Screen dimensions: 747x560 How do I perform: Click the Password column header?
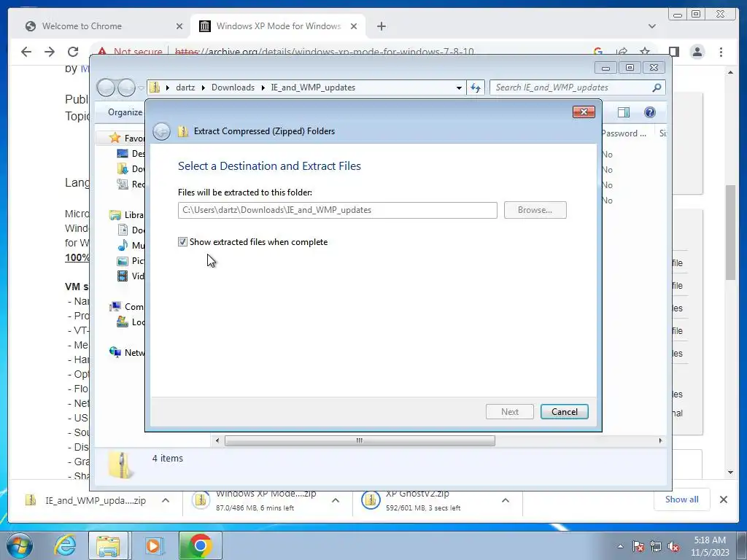coord(625,133)
